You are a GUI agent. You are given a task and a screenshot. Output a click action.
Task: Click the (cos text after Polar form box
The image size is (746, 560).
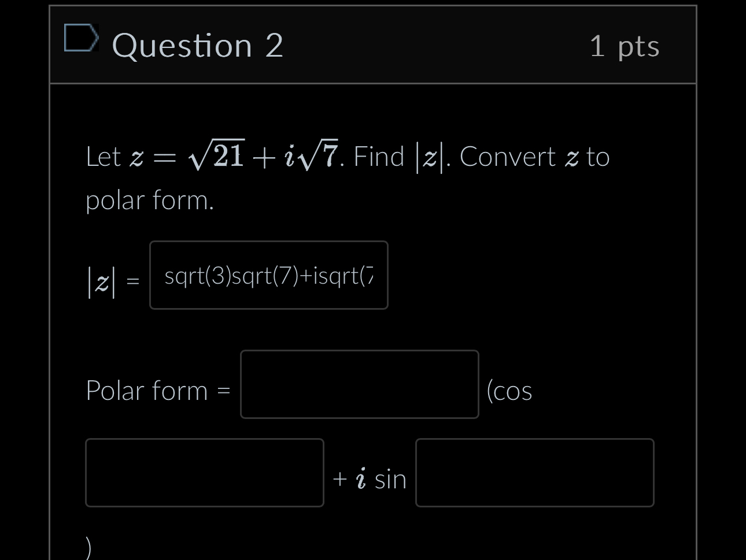[x=509, y=391]
